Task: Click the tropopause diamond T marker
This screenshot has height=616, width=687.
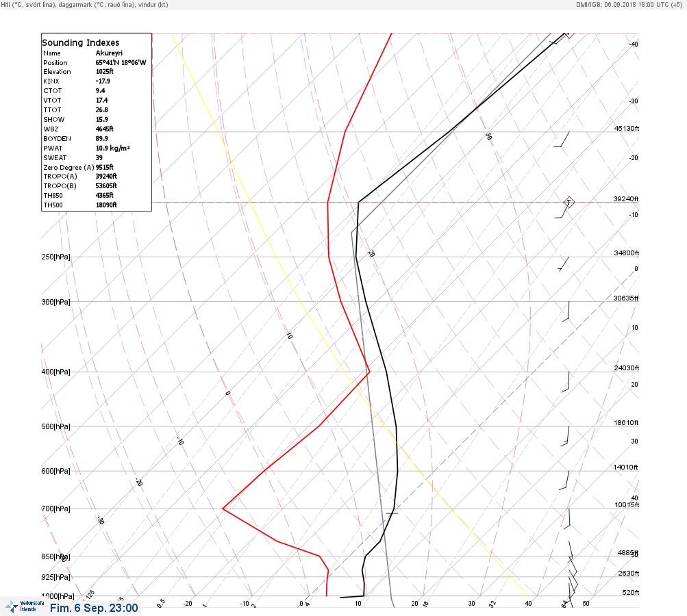Action: (569, 203)
